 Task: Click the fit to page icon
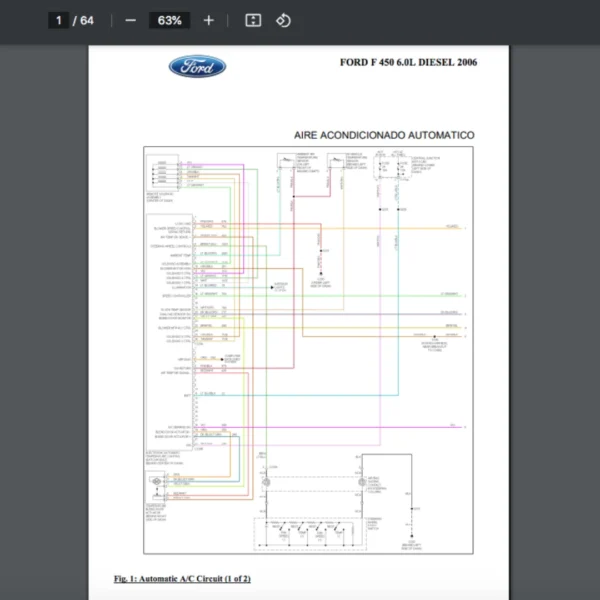[x=253, y=20]
